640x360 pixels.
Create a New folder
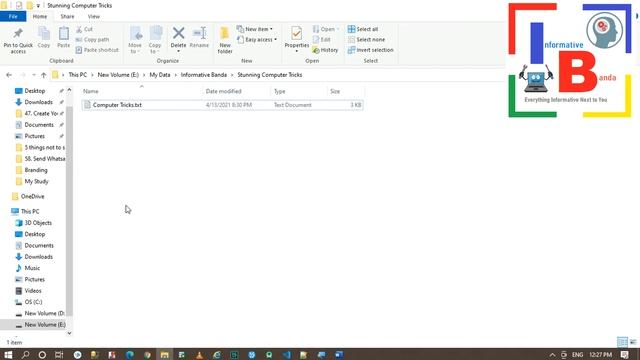coord(225,40)
